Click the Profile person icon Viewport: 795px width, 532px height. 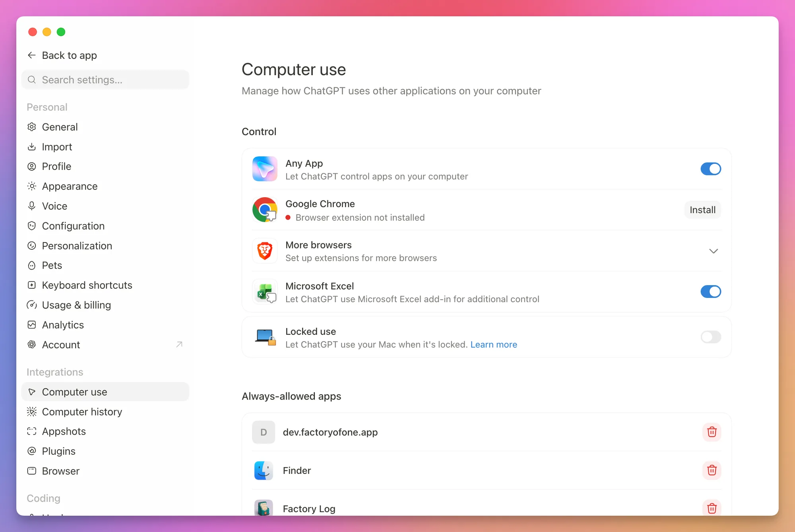click(32, 167)
